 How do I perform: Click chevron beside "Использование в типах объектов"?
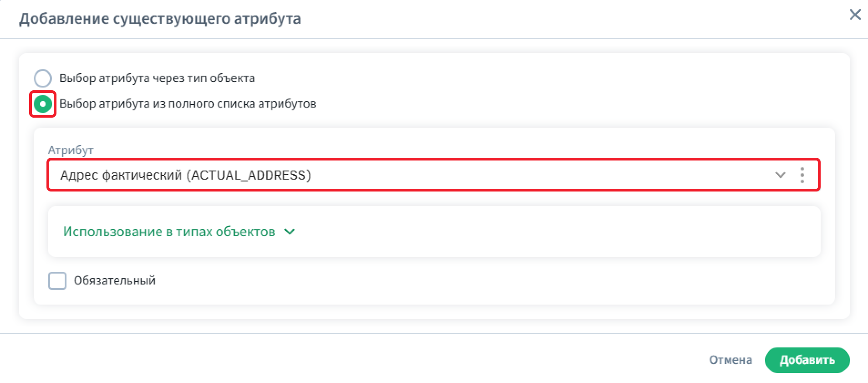click(x=290, y=232)
